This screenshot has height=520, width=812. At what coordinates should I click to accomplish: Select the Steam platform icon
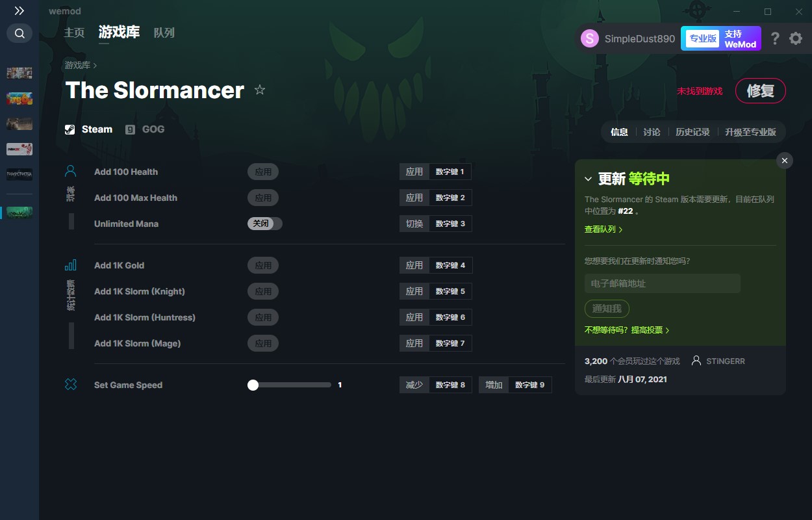click(x=70, y=129)
